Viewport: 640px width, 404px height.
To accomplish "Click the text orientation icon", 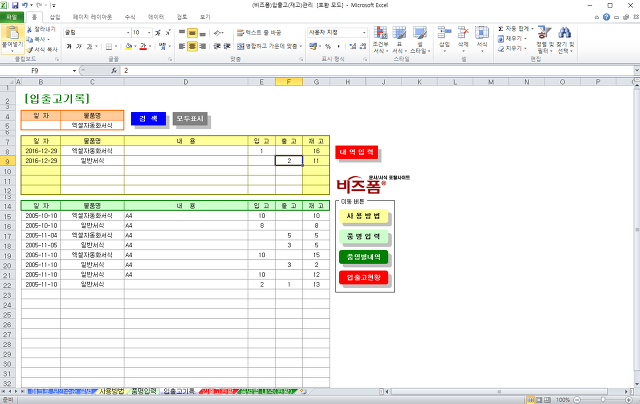I will click(x=218, y=33).
